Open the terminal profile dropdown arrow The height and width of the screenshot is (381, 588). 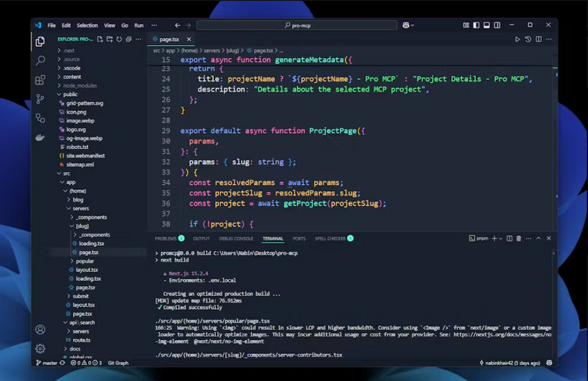tap(501, 238)
